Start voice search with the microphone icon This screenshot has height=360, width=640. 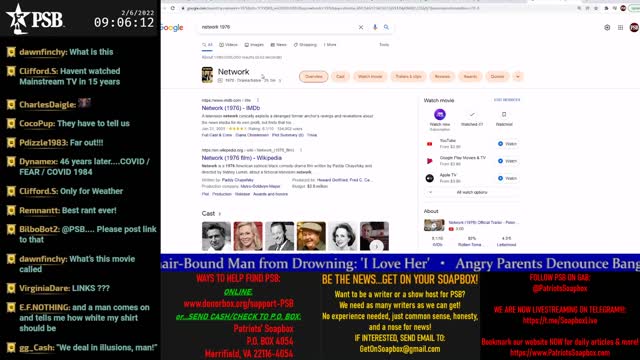[375, 27]
